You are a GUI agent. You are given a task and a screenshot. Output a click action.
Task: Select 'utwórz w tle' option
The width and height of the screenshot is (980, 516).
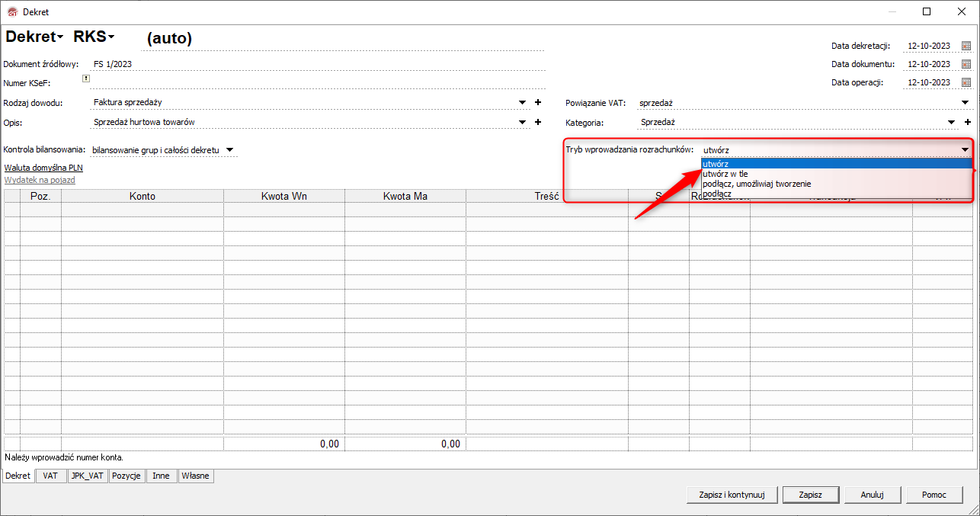click(x=837, y=174)
